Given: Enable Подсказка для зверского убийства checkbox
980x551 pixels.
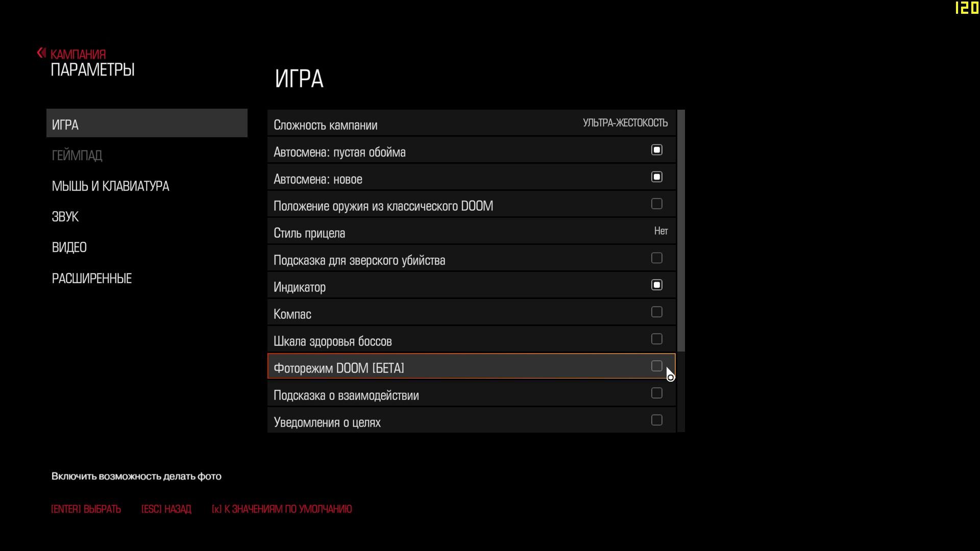Looking at the screenshot, I should pyautogui.click(x=657, y=258).
